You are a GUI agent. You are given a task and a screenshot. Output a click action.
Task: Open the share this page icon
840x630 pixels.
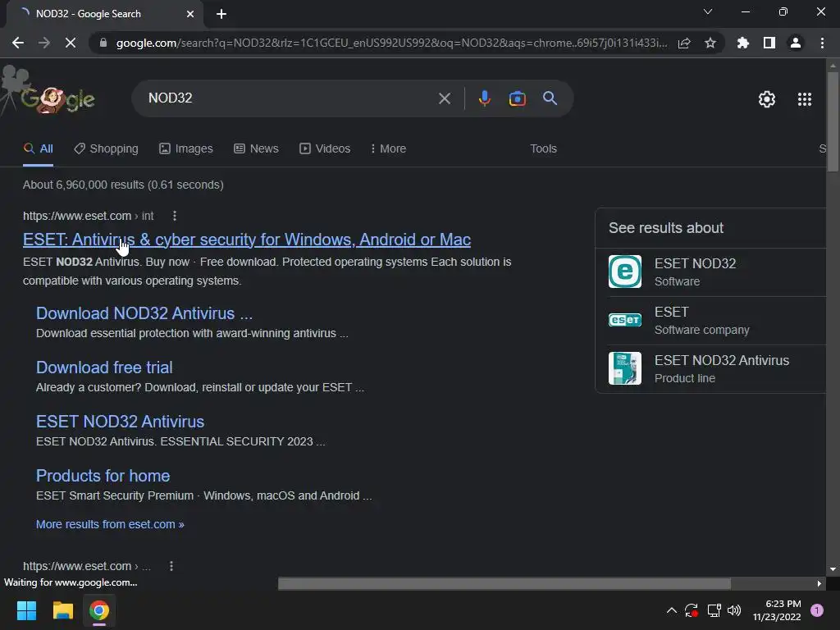[x=684, y=43]
